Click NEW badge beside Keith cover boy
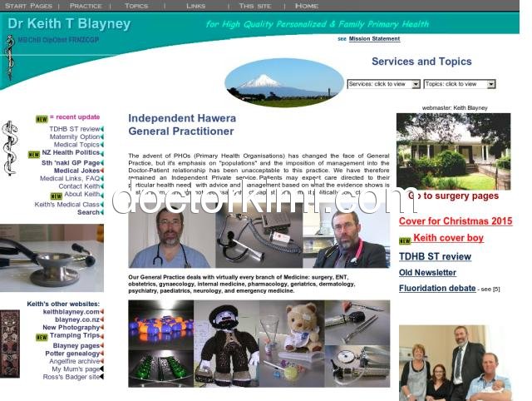Screen dimensions: 532x401 [x=405, y=240]
